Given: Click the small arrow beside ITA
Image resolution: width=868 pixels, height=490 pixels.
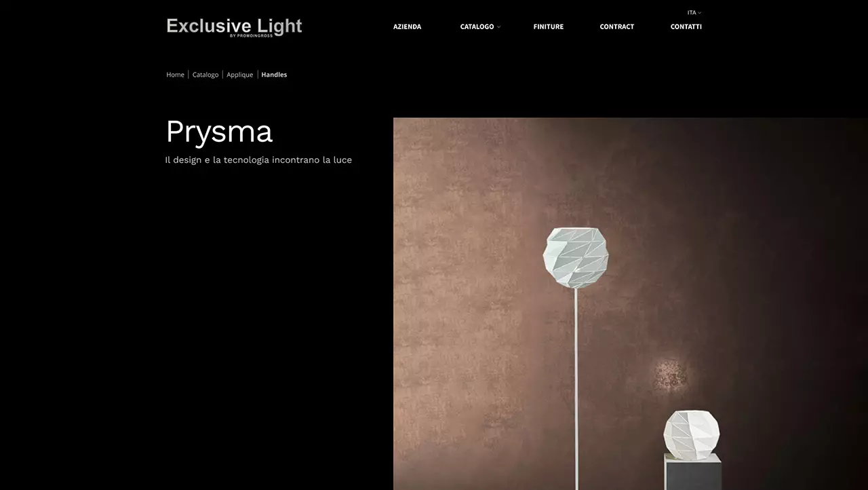Looking at the screenshot, I should [x=700, y=13].
